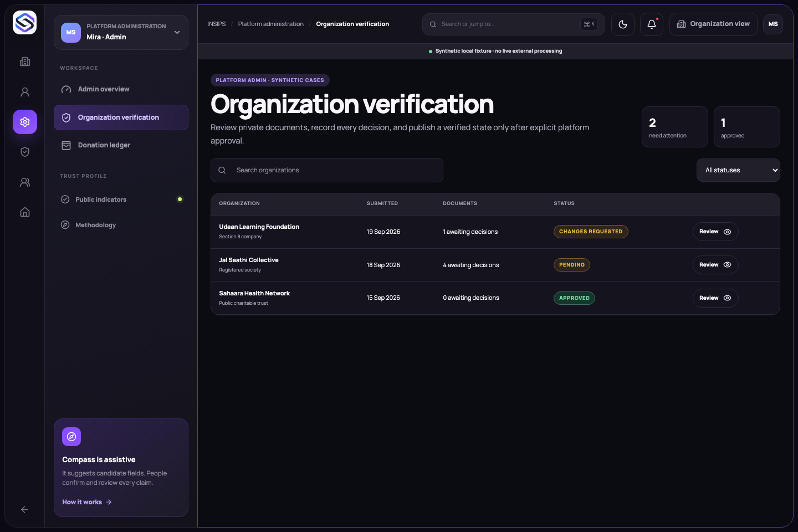Open Public indicators in Trust profile
Image resolution: width=798 pixels, height=532 pixels.
point(121,199)
